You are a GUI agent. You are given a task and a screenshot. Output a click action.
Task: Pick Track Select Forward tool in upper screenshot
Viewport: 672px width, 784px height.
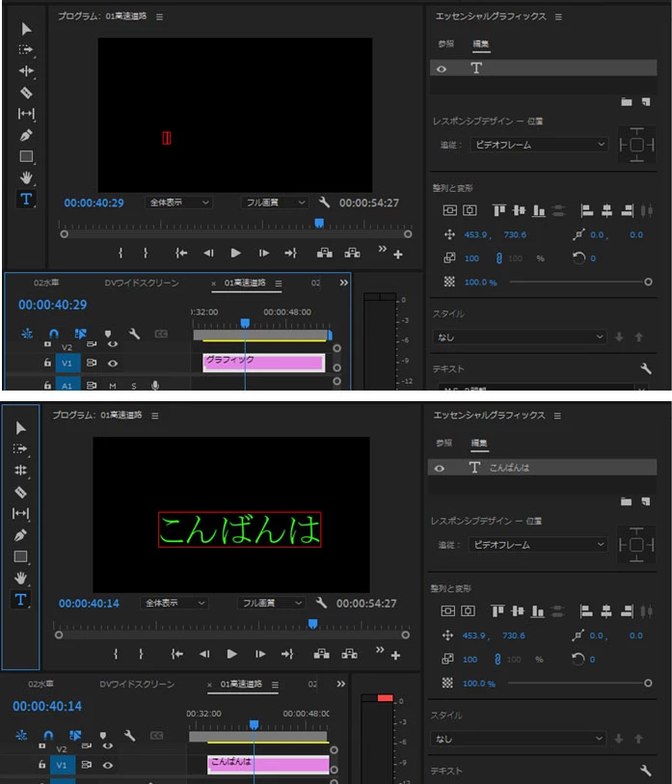click(26, 49)
